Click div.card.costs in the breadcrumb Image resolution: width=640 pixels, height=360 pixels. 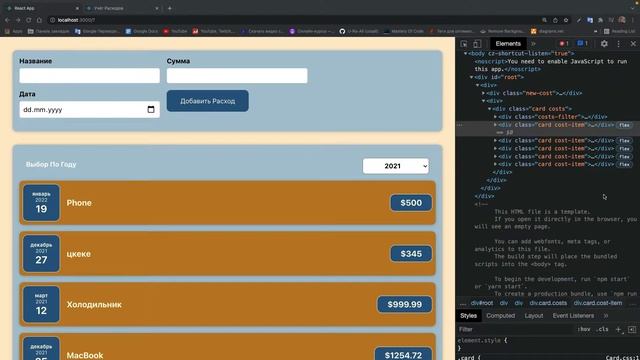point(548,303)
